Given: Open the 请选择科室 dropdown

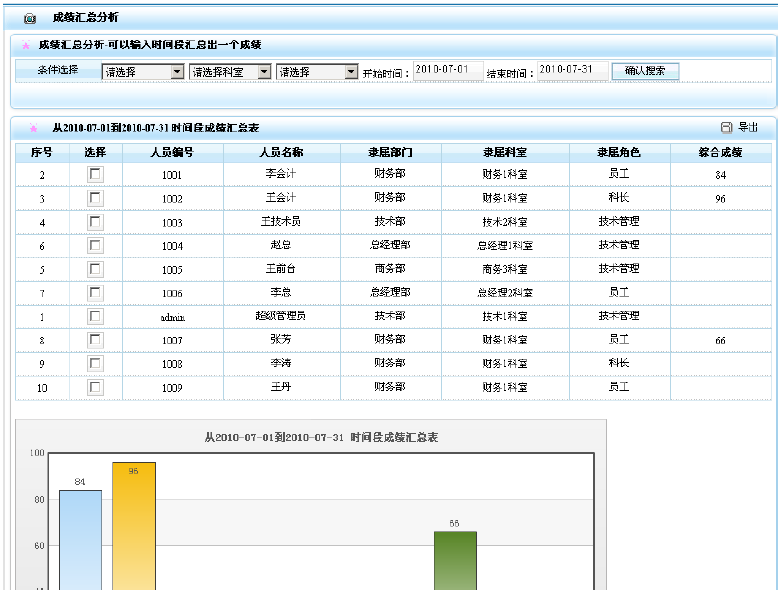Looking at the screenshot, I should click(x=230, y=72).
